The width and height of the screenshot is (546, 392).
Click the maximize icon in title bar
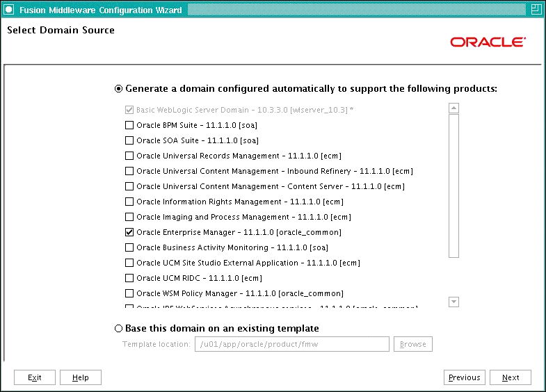tap(536, 10)
